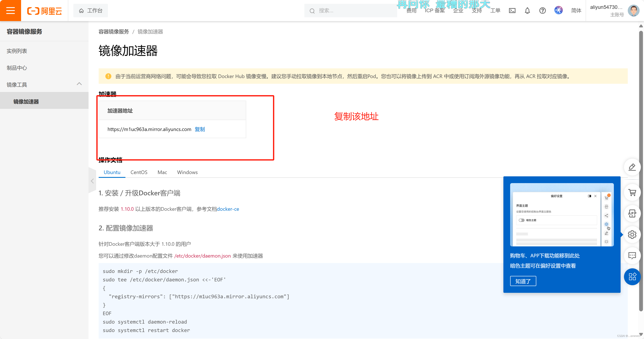This screenshot has width=644, height=339.
Task: Collapse the sidebar with the arrow handle
Action: [x=92, y=181]
